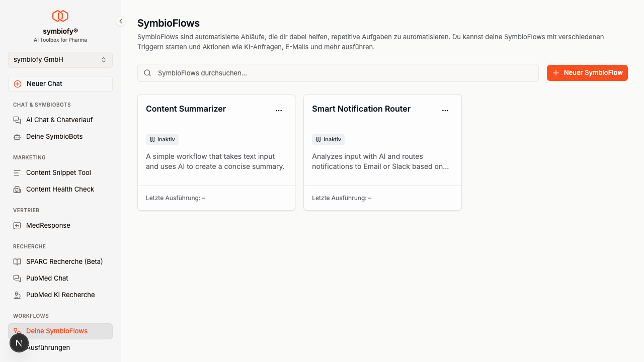Toggle Inaktiv on Smart Notification Router

[x=328, y=139]
